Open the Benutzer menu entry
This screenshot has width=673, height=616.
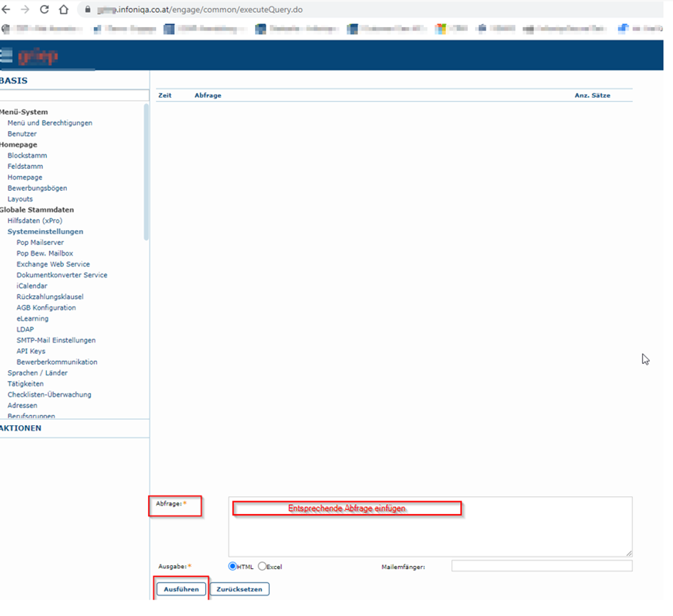tap(22, 134)
